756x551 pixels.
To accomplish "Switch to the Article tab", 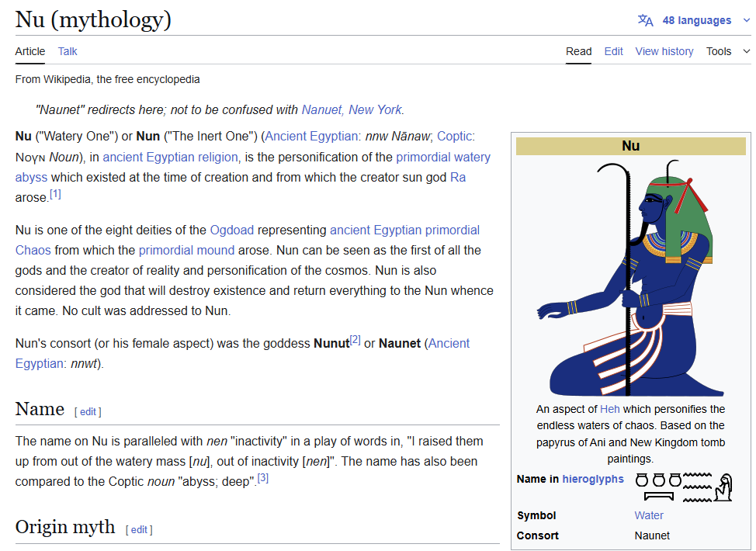I will point(30,51).
